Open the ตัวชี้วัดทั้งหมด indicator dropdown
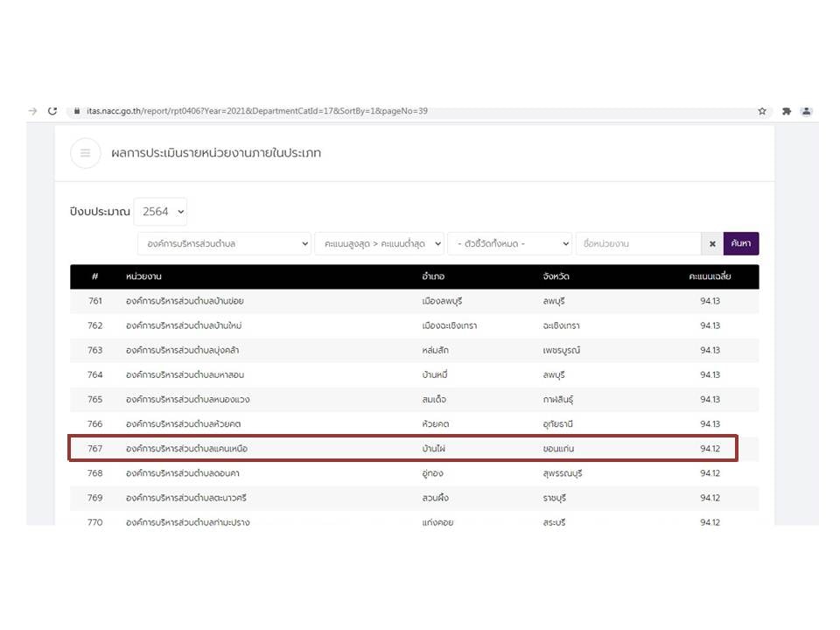 tap(509, 244)
